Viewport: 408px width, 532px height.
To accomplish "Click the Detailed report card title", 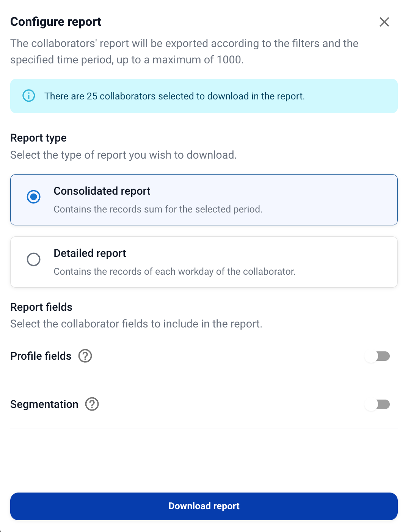I will [x=90, y=253].
